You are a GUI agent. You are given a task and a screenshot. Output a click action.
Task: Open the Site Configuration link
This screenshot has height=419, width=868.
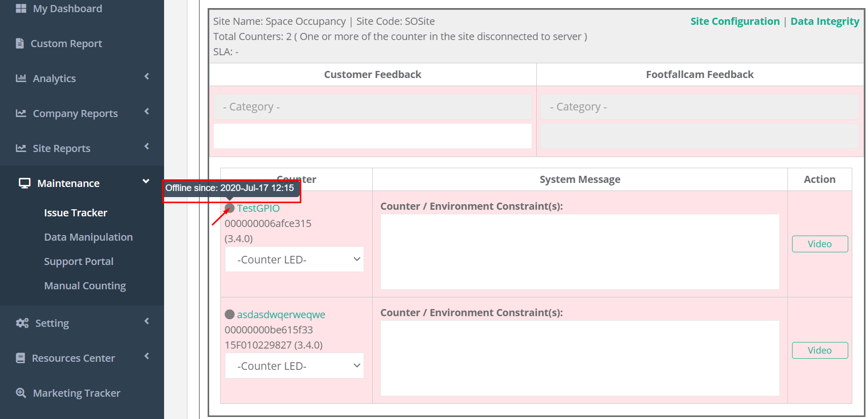[x=735, y=21]
